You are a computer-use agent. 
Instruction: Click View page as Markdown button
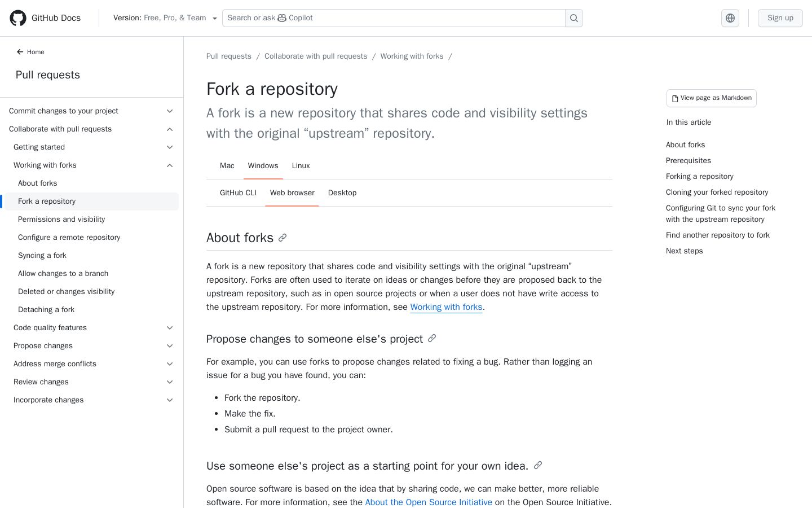[x=712, y=98]
